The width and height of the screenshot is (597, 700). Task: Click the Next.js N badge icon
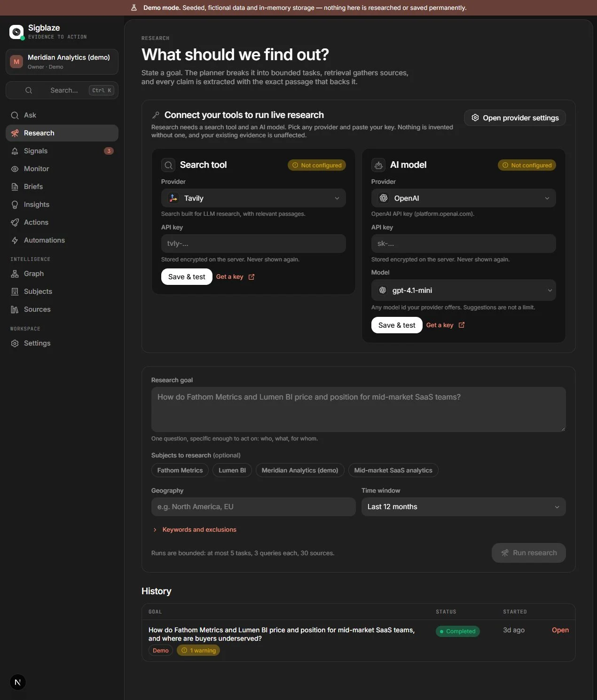18,682
